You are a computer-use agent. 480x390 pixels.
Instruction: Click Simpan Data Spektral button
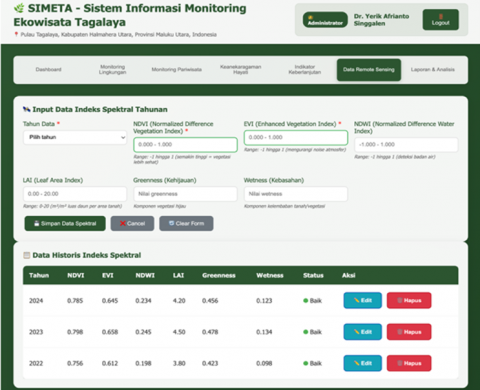tap(65, 223)
